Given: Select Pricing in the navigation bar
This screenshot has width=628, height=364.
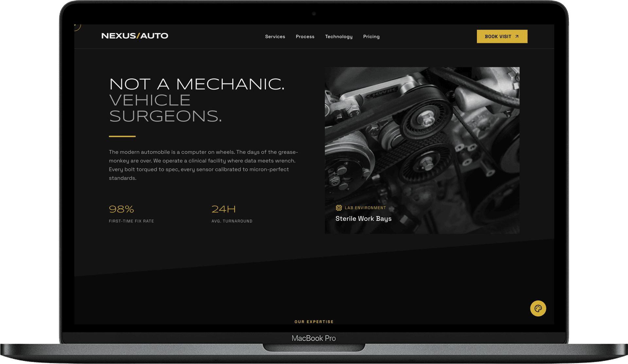Looking at the screenshot, I should pos(371,37).
